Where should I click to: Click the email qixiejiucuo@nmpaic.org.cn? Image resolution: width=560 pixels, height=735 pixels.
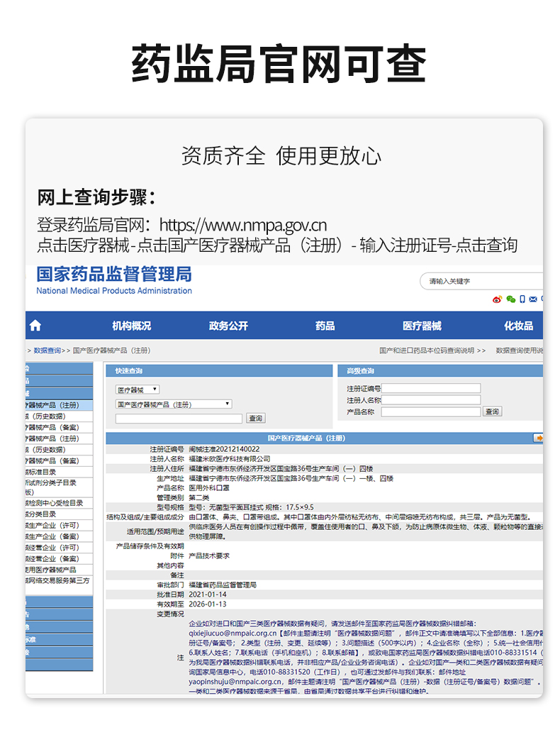(x=233, y=634)
